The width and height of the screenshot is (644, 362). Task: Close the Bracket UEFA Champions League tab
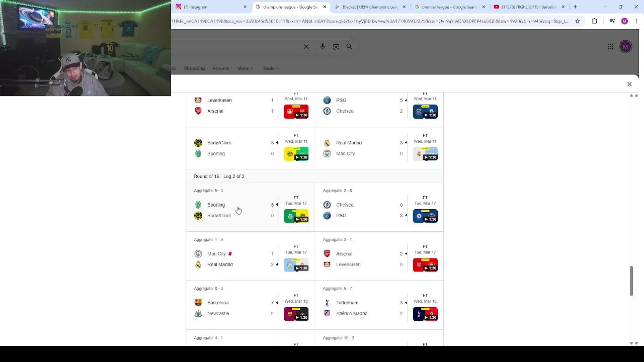tap(404, 7)
